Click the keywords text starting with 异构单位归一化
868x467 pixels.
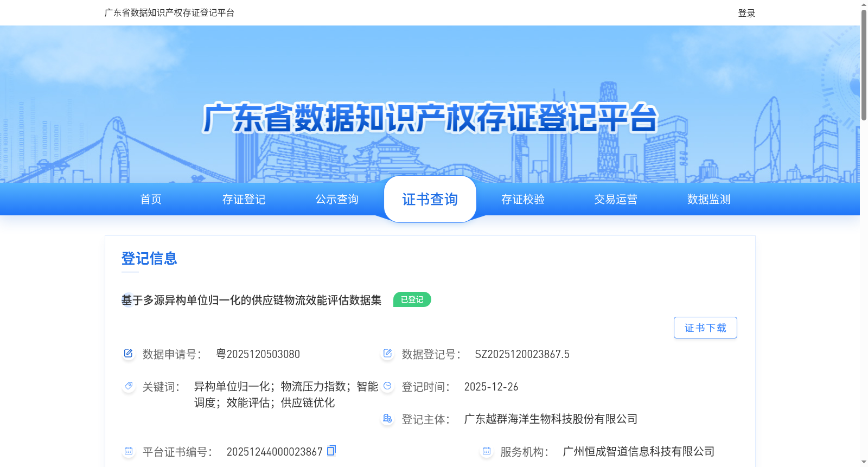click(x=286, y=394)
